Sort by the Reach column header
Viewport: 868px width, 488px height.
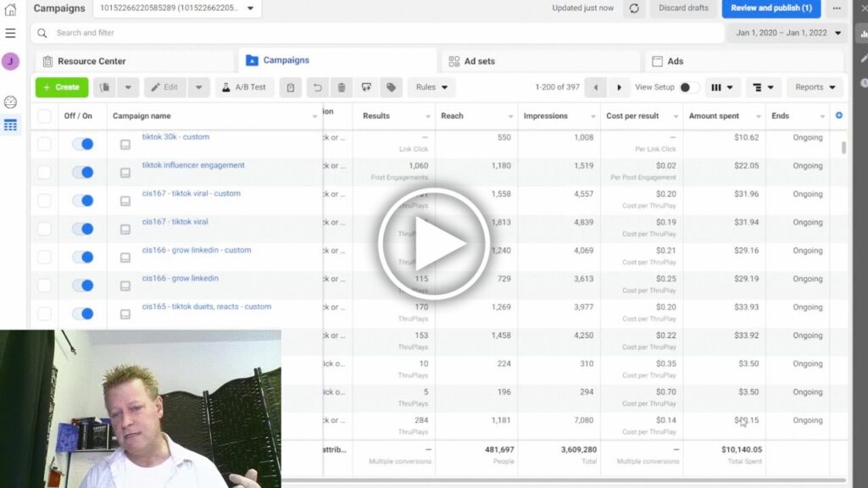453,116
